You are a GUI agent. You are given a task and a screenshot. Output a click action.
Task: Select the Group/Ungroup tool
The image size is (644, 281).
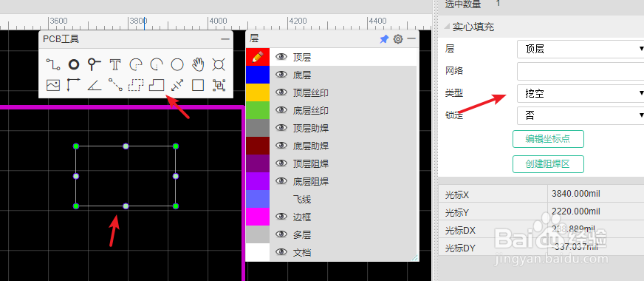click(x=219, y=85)
